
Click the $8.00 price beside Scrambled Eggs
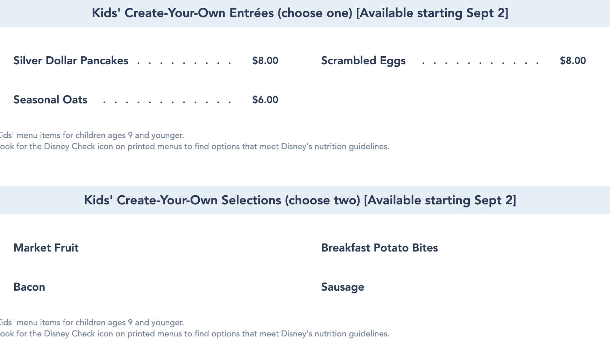point(573,61)
